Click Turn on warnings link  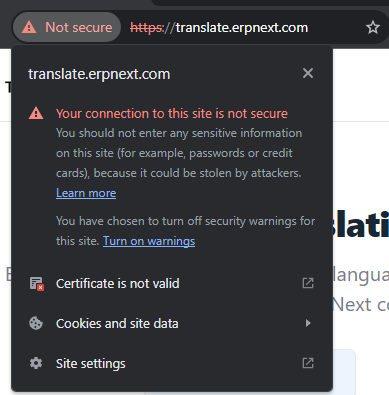click(149, 241)
